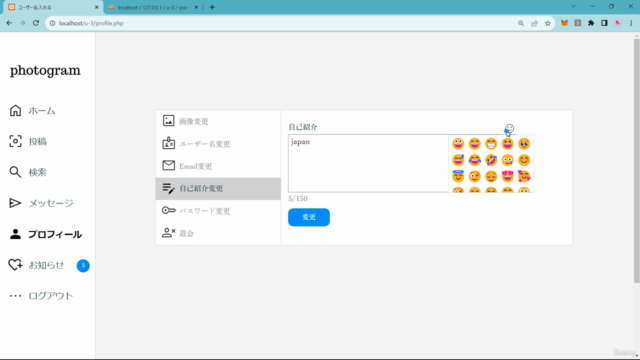
Task: Insert the grinning face with sweat drop emoji
Action: (458, 160)
